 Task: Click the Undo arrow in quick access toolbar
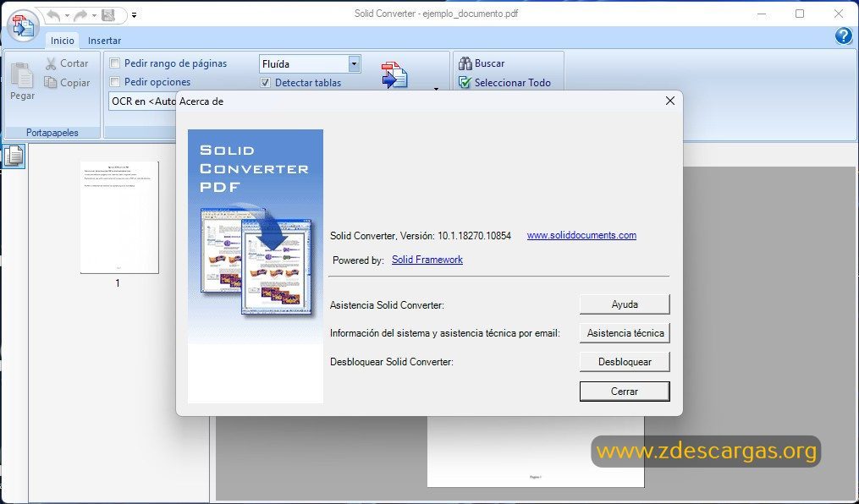(53, 15)
